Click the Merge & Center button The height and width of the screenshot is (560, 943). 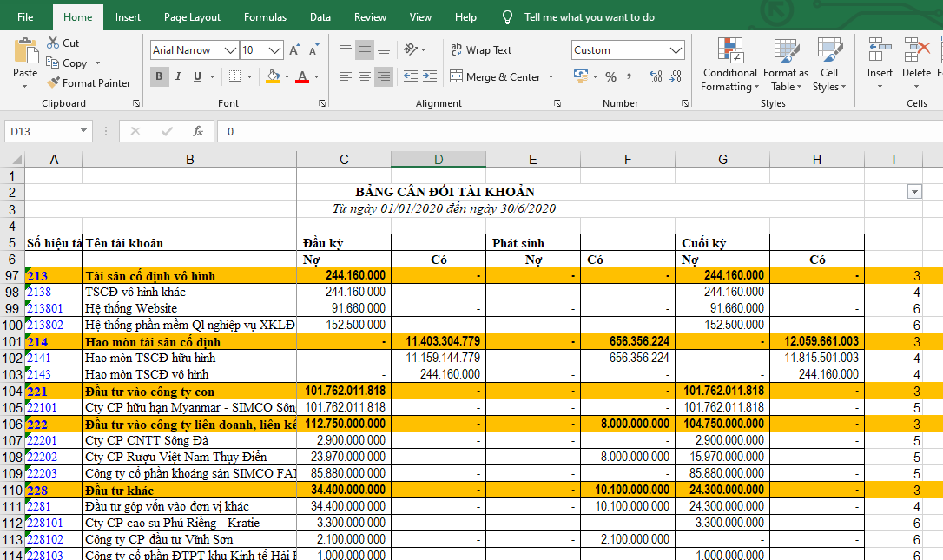[x=495, y=77]
